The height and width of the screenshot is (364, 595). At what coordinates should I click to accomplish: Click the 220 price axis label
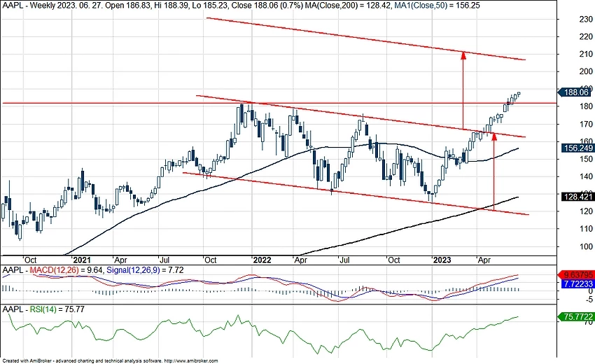pos(586,36)
